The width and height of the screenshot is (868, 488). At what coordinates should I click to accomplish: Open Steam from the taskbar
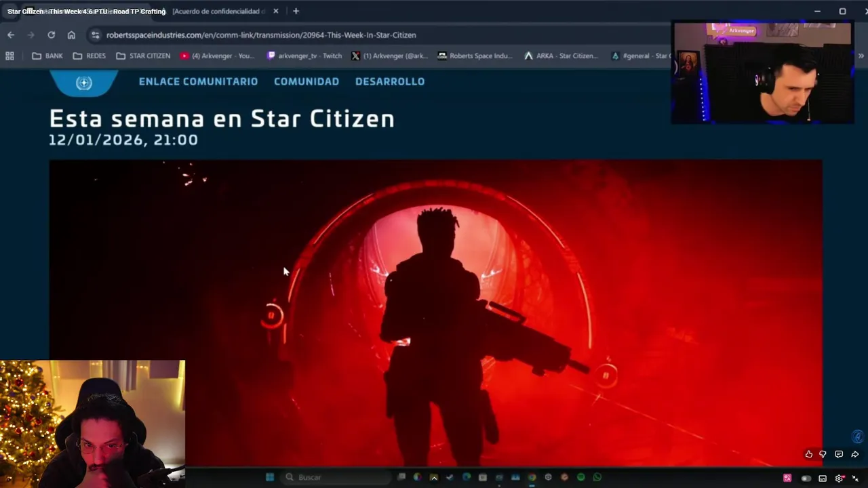point(450,477)
